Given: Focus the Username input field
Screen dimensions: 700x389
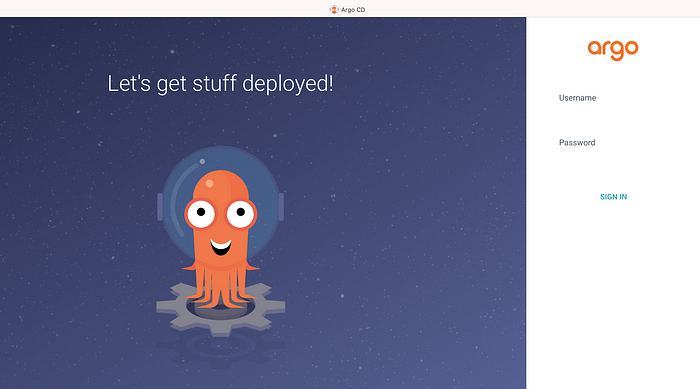Looking at the screenshot, I should pyautogui.click(x=613, y=98).
